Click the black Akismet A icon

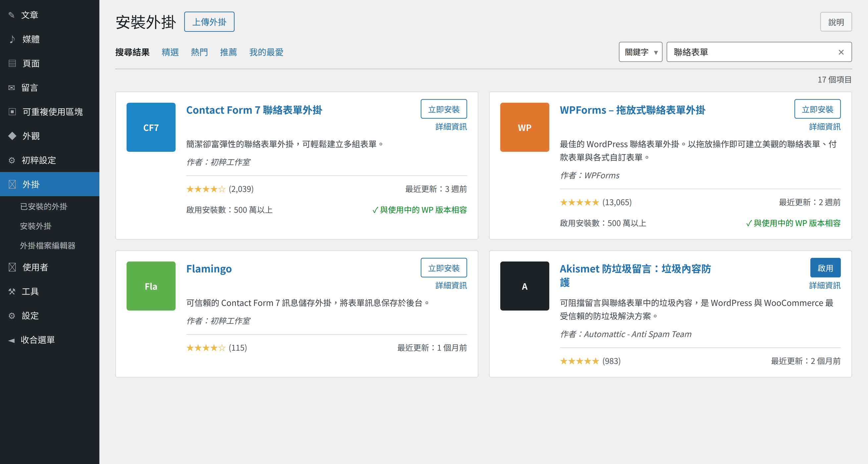[525, 286]
